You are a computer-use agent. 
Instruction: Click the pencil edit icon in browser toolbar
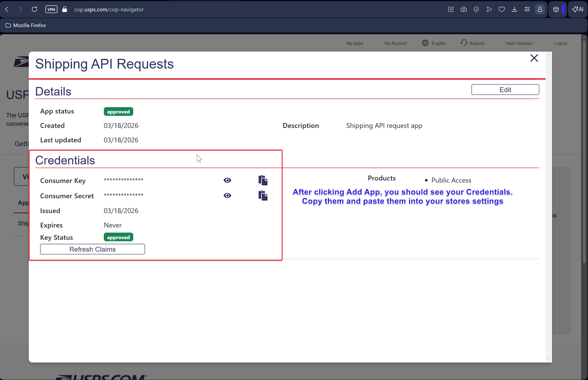[x=451, y=9]
